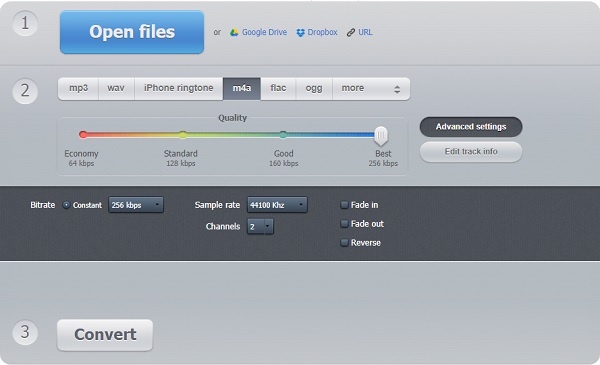The height and width of the screenshot is (365, 600).
Task: Click the Quality heading text
Action: [x=232, y=118]
